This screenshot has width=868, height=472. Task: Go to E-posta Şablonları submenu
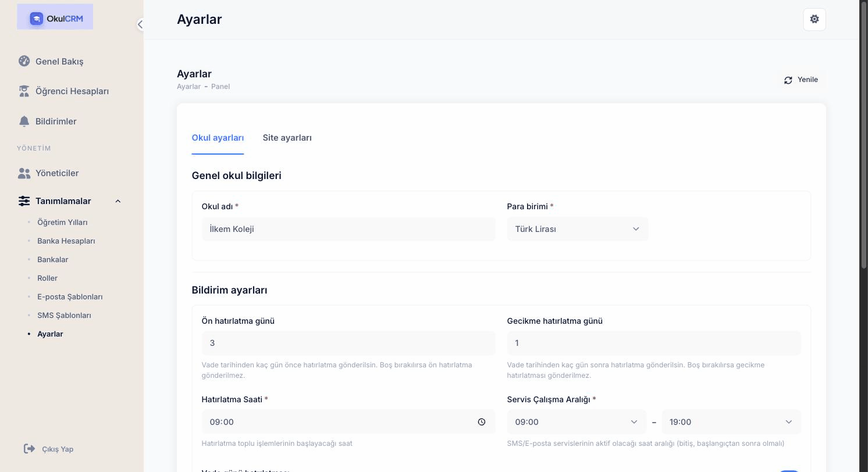tap(70, 296)
